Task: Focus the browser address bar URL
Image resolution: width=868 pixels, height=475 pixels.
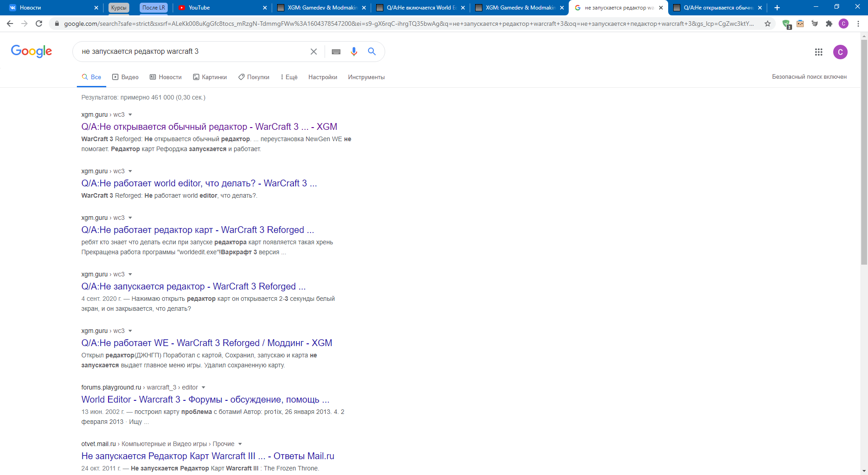Action: tap(409, 24)
